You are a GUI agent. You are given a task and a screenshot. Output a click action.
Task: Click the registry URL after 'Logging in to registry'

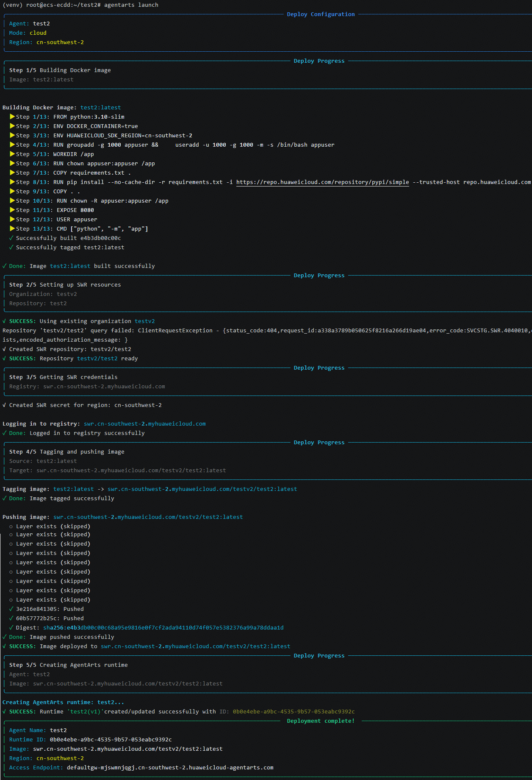point(145,424)
